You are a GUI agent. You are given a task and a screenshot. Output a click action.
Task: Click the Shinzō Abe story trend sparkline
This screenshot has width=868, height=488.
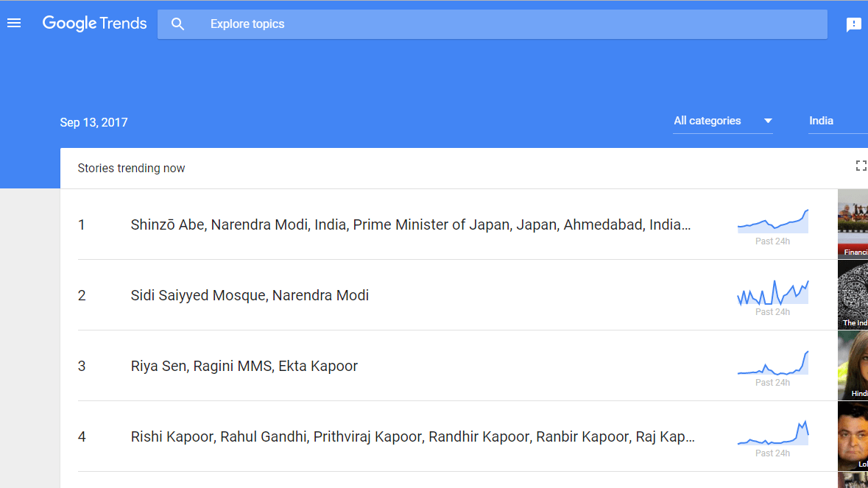point(773,221)
